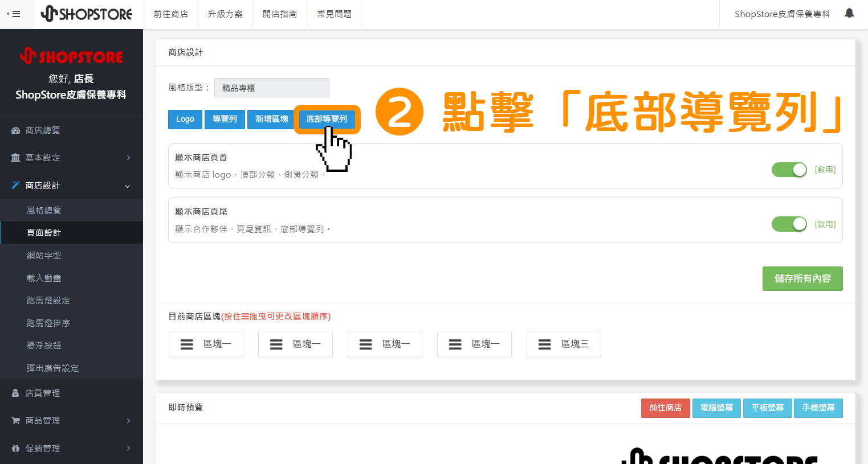Click the first 區塊一 block
The width and height of the screenshot is (868, 464).
[x=206, y=344]
